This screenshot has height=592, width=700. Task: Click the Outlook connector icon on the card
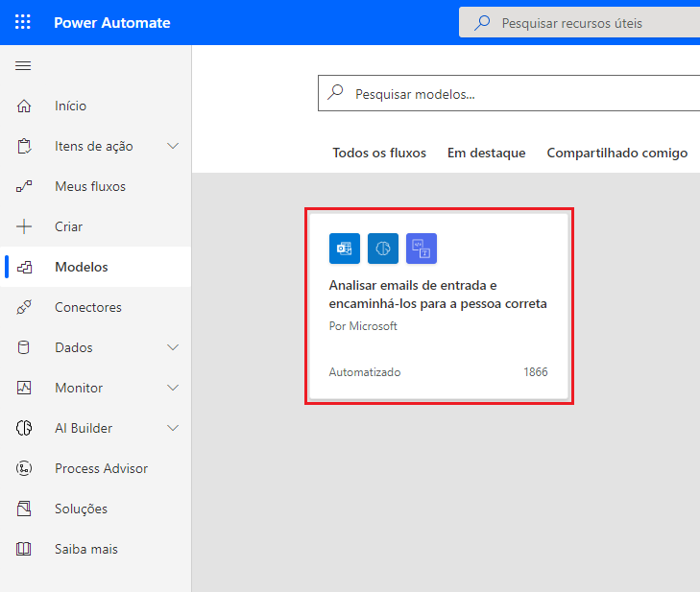click(345, 249)
